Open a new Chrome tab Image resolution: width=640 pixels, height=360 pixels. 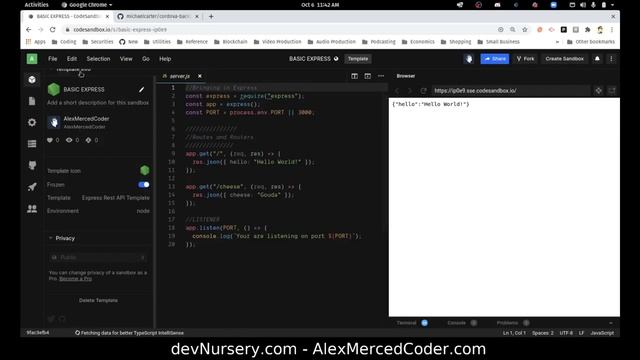point(211,16)
